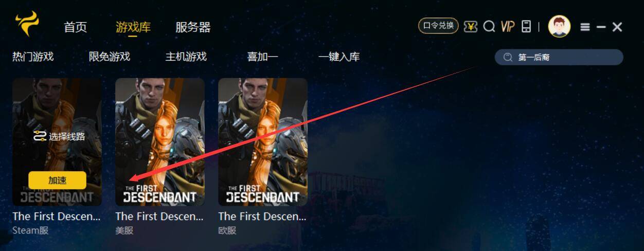Click the mobile phone icon
The image size is (644, 251).
coord(526,26)
